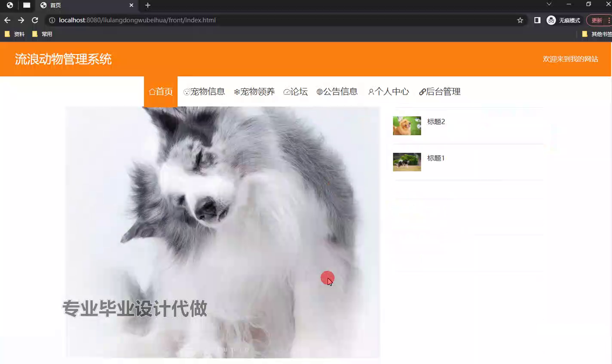Open the 资料 bookmarks folder
612x364 pixels.
pos(15,34)
